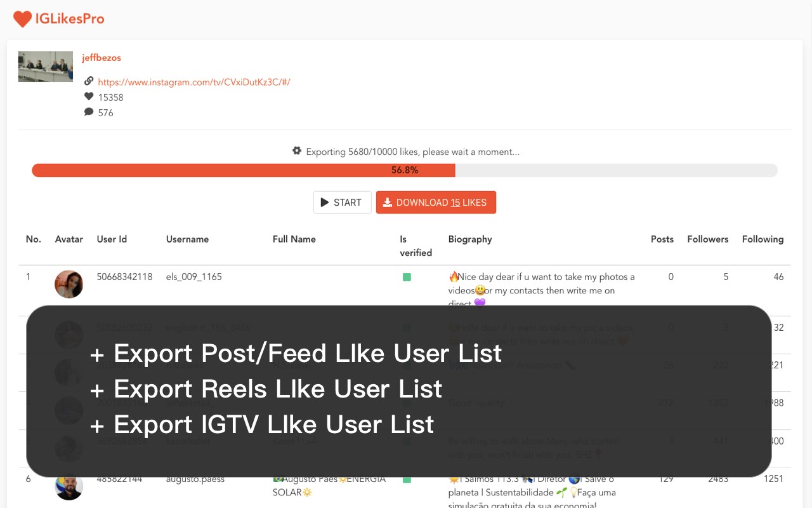Click the 56.8% export progress bar

coord(405,170)
